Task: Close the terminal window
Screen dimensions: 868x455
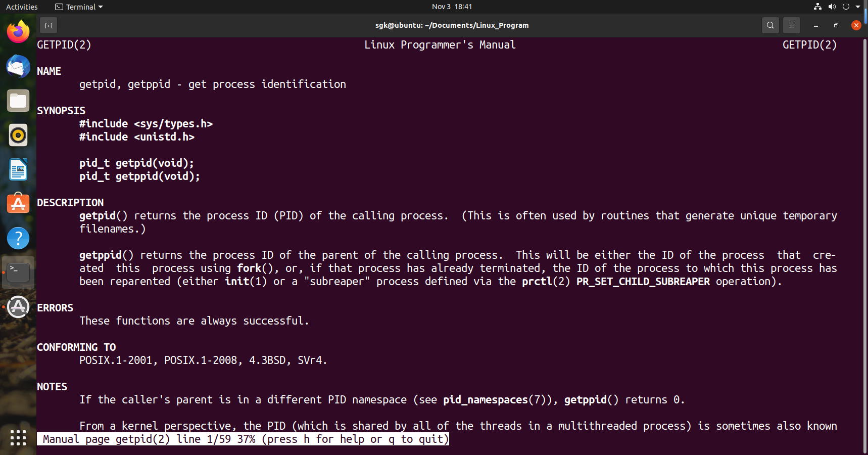Action: coord(856,25)
